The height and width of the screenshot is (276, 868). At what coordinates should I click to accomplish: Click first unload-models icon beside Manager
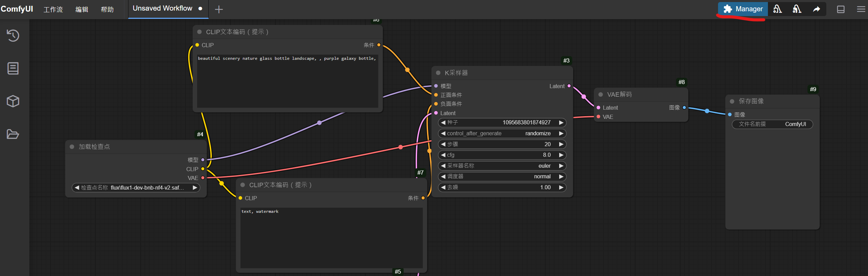tap(777, 9)
